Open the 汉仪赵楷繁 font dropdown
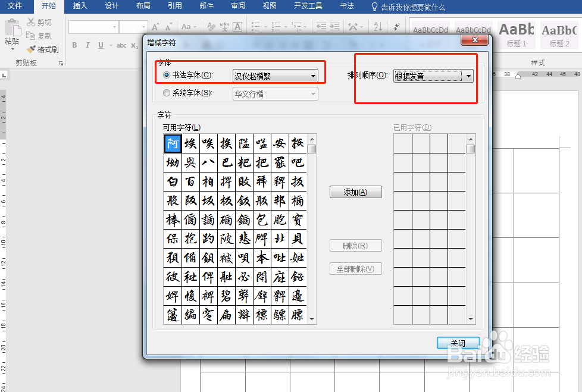This screenshot has width=582, height=392. pyautogui.click(x=314, y=76)
